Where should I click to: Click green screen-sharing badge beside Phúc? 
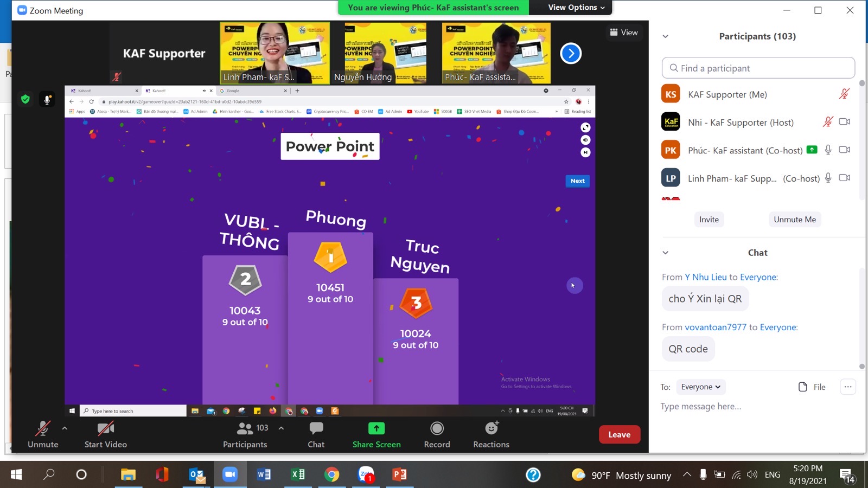coord(812,150)
